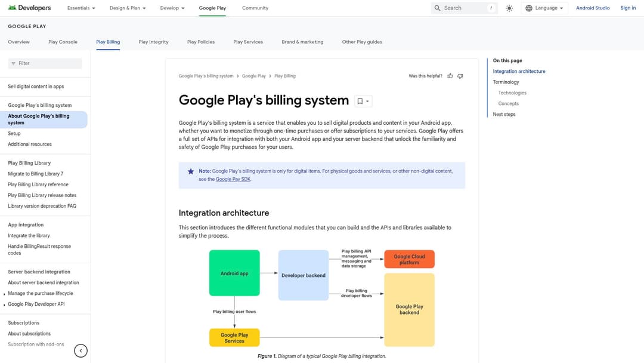Click the Android Developers logo
Screen dimensions: 644x363
(x=30, y=8)
